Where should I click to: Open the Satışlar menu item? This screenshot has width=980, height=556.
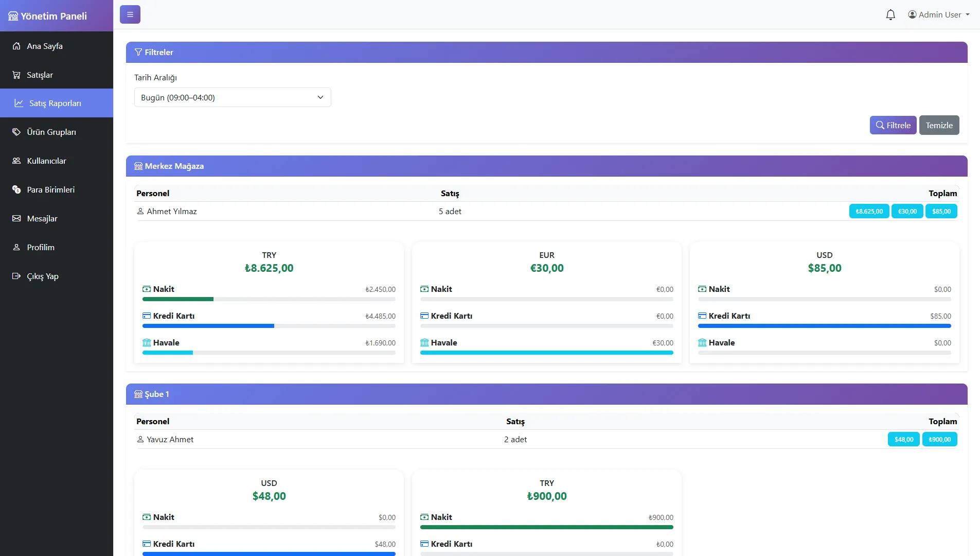pos(57,75)
